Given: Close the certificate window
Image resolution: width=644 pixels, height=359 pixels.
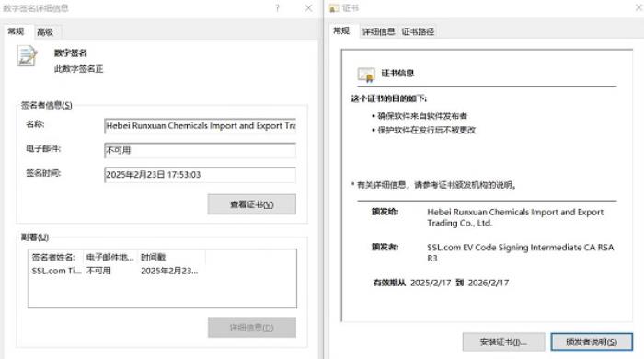Looking at the screenshot, I should click(639, 7).
